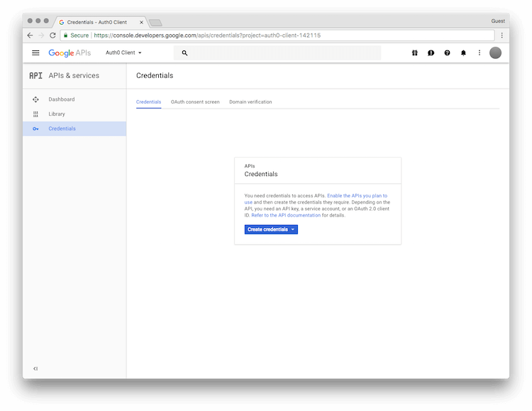Collapse the sidebar navigation panel

(x=35, y=368)
